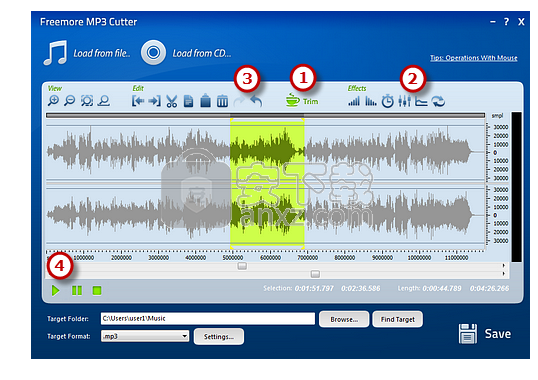The height and width of the screenshot is (380, 538).
Task: Open the equalizer sliders effect
Action: (x=405, y=101)
